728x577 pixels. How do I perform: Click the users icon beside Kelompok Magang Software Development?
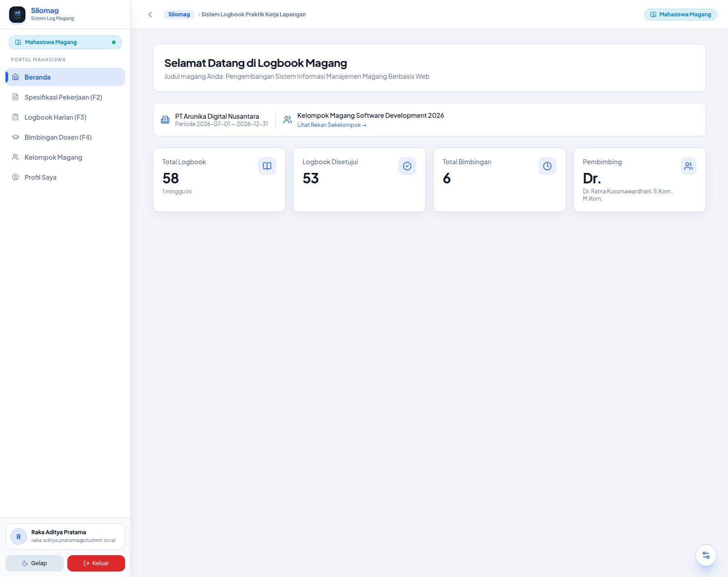click(x=288, y=120)
